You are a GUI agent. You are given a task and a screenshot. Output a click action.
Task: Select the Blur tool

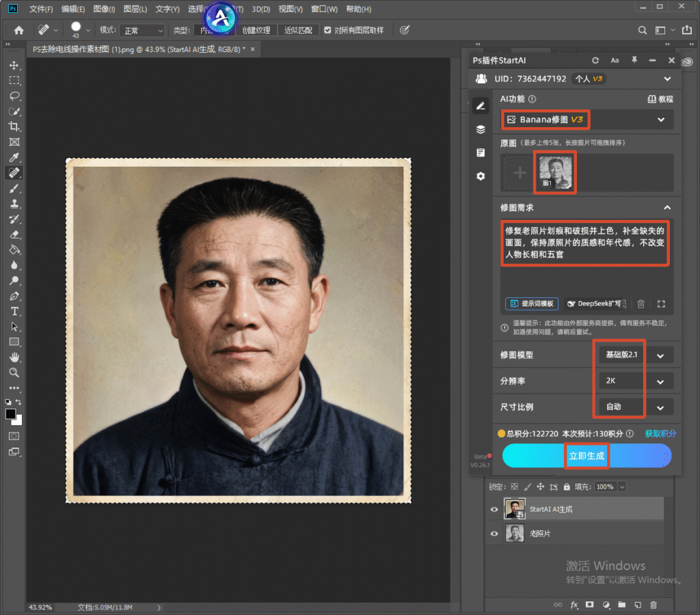[x=14, y=266]
